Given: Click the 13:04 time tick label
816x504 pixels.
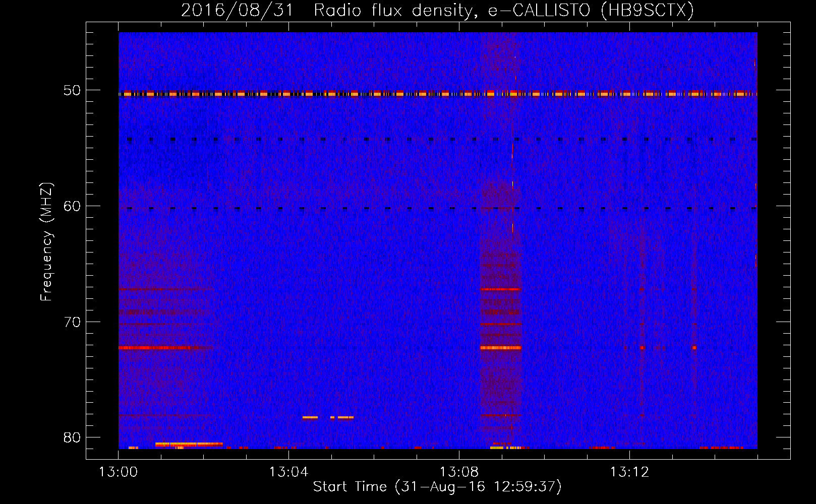Looking at the screenshot, I should pyautogui.click(x=288, y=472).
